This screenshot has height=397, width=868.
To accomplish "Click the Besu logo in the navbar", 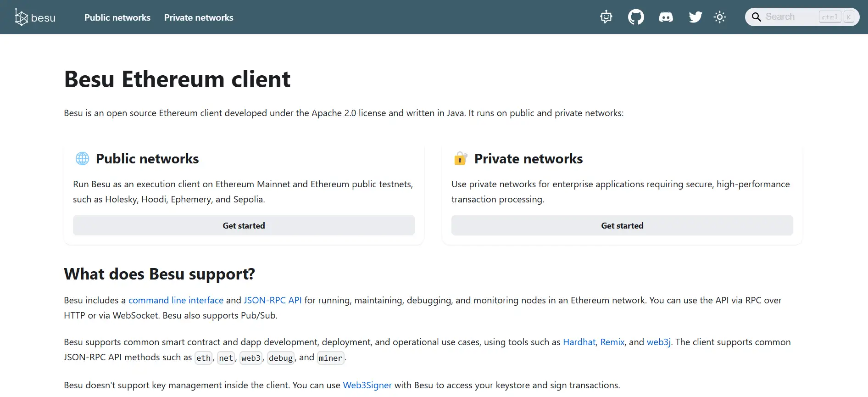I will click(x=35, y=17).
